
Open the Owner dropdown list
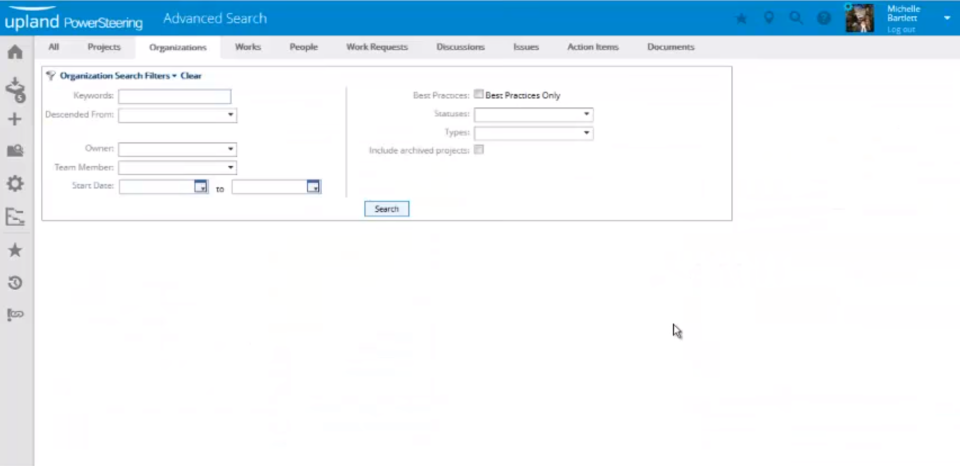click(x=178, y=149)
